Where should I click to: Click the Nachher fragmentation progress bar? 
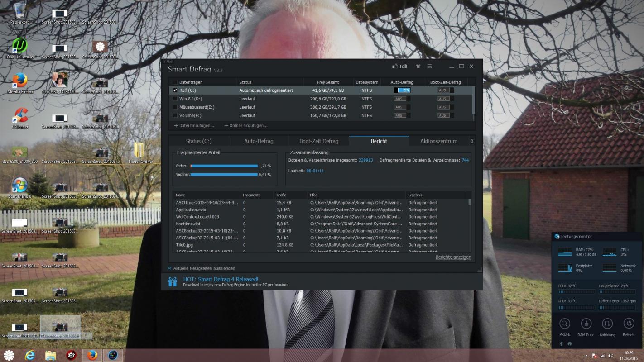coord(224,174)
